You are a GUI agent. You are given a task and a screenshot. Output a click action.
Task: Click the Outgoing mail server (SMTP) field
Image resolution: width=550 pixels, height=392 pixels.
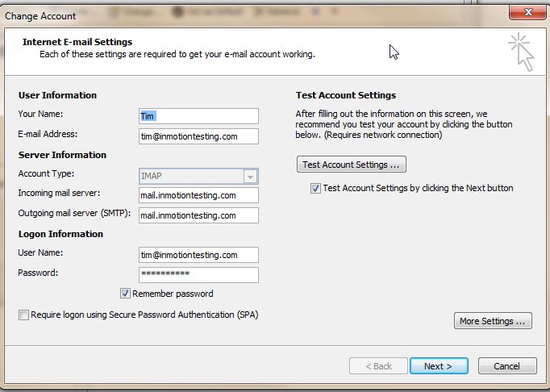pyautogui.click(x=198, y=215)
